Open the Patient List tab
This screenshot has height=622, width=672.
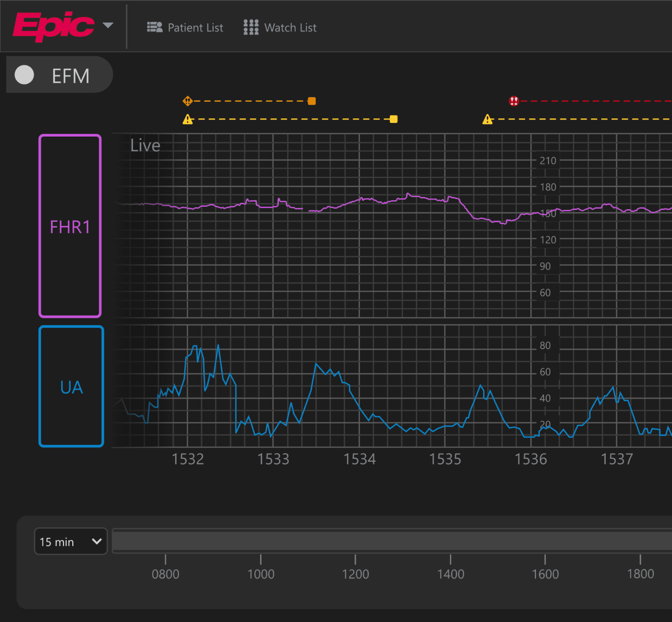point(195,28)
